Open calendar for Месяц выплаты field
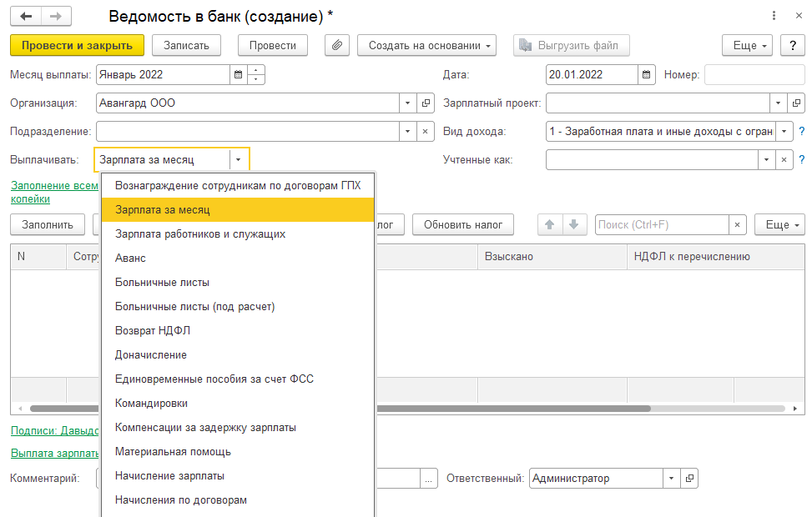 point(239,74)
